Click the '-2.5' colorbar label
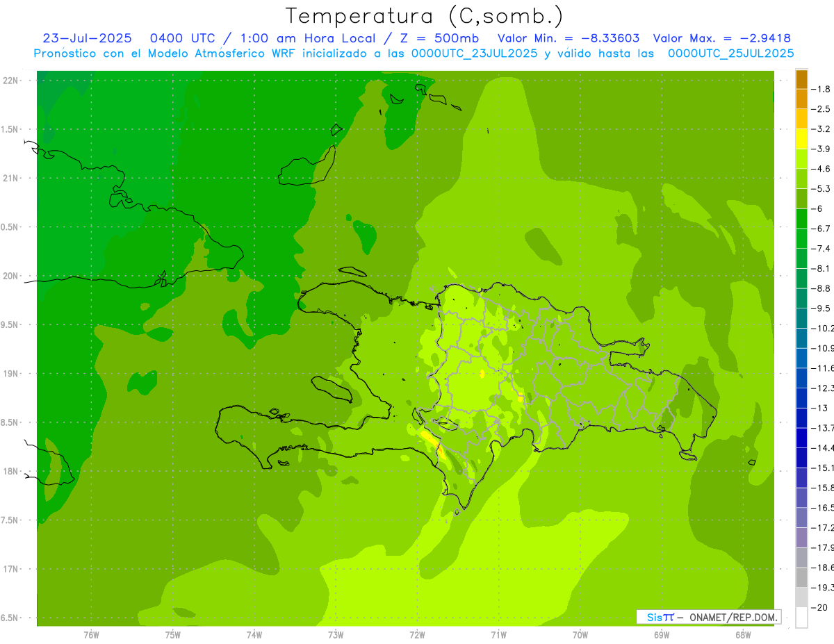Viewport: 834px width, 644px height. pos(822,108)
